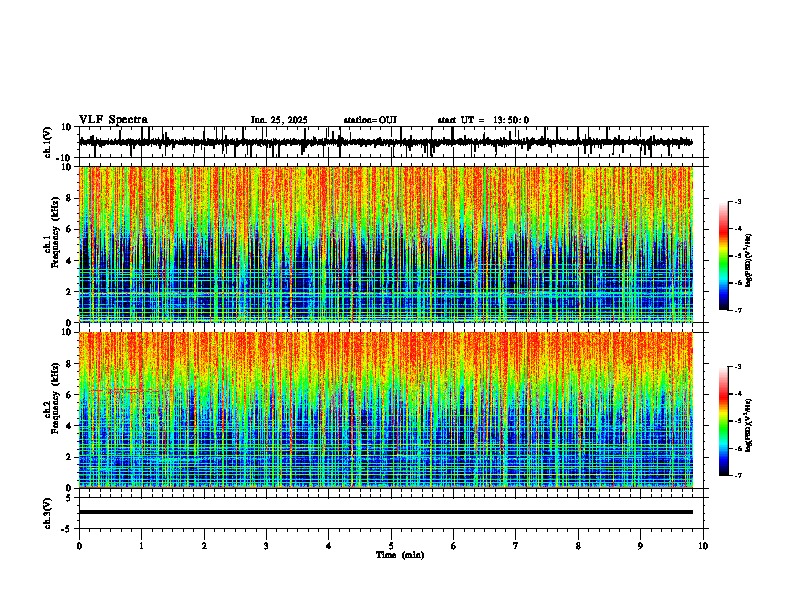The width and height of the screenshot is (792, 612).
Task: Click time axis tick label "2"
Action: pyautogui.click(x=204, y=546)
